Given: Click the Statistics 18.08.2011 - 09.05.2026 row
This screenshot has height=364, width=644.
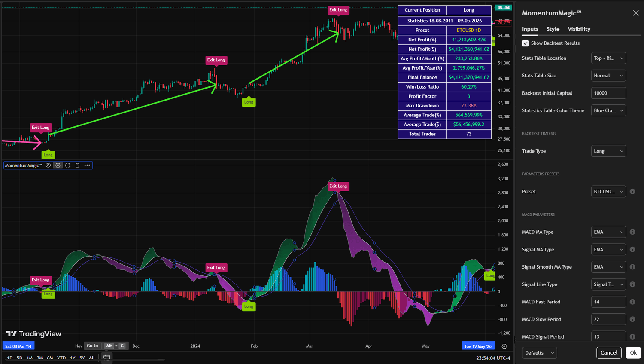Looking at the screenshot, I should 445,21.
